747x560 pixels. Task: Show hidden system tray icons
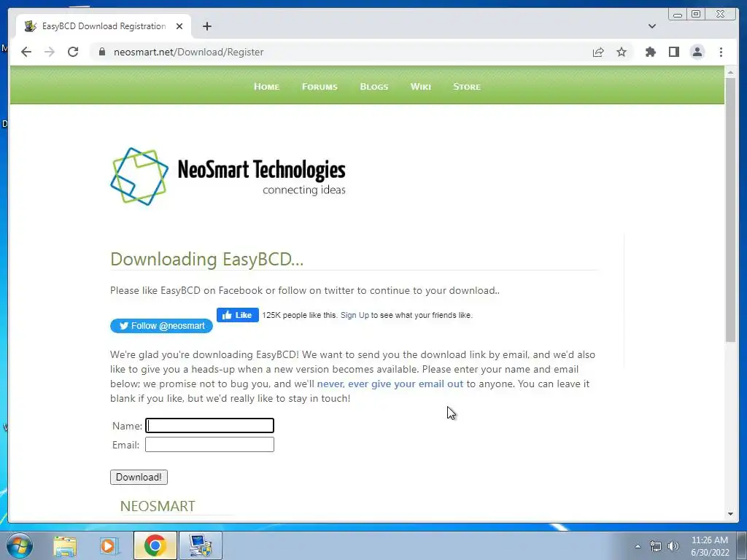click(x=638, y=546)
